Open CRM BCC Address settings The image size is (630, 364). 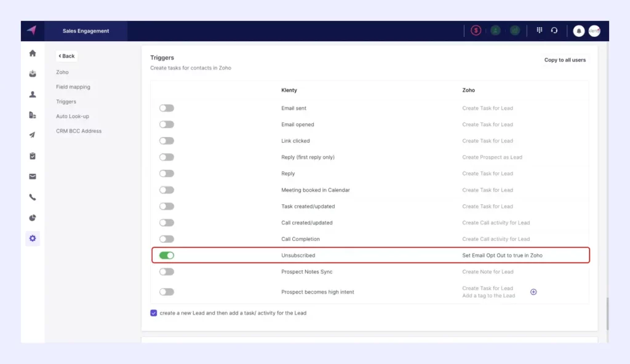[x=79, y=131]
